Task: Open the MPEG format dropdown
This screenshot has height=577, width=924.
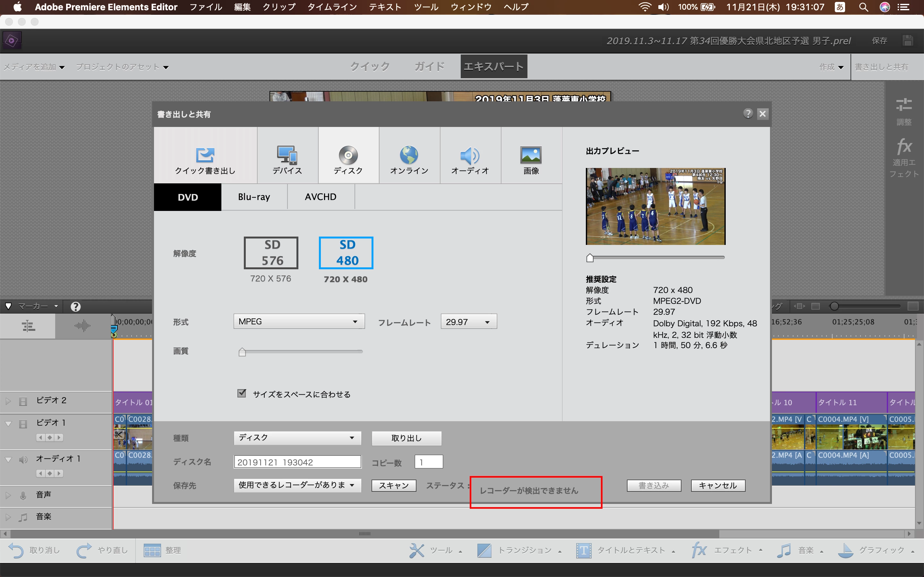Action: pos(299,322)
